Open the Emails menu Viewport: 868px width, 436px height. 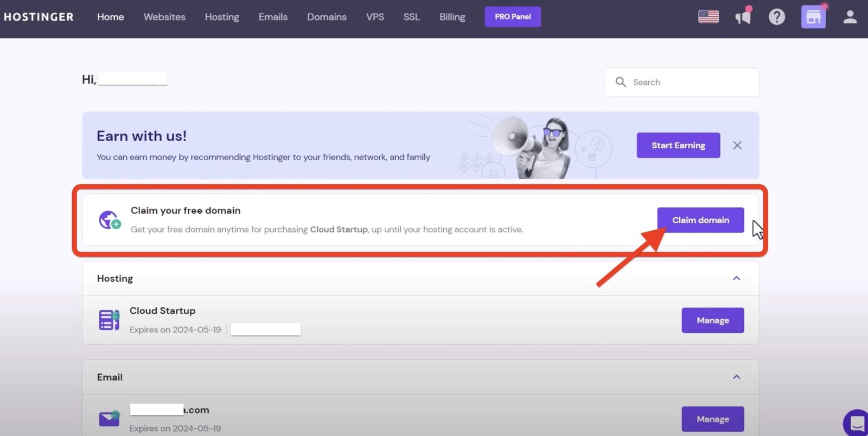coord(273,17)
